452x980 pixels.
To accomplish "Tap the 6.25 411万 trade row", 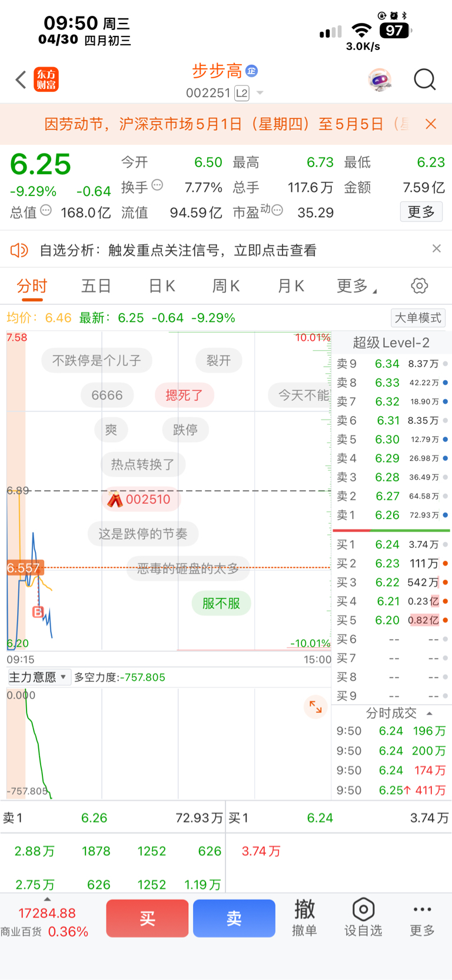I will 391,790.
